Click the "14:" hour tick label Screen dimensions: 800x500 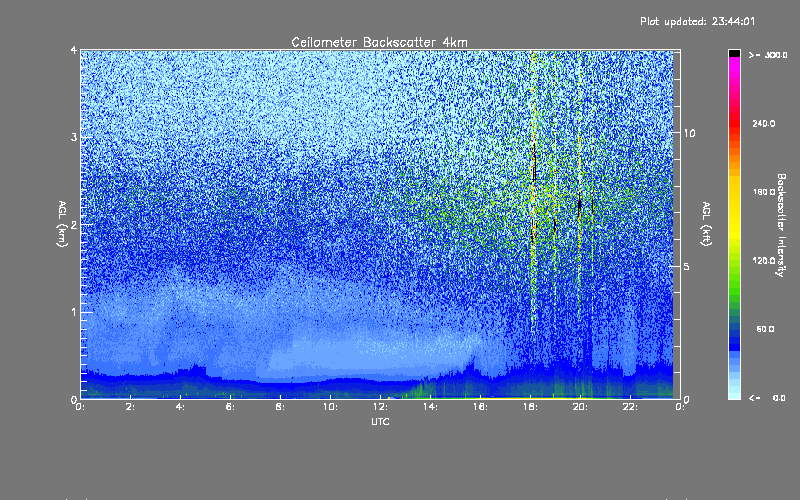430,407
